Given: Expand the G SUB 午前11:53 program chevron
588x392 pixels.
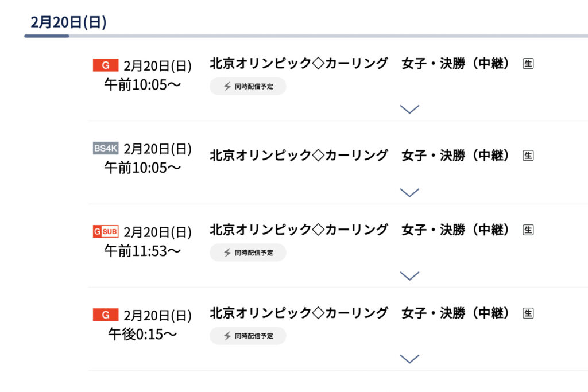Looking at the screenshot, I should [409, 275].
